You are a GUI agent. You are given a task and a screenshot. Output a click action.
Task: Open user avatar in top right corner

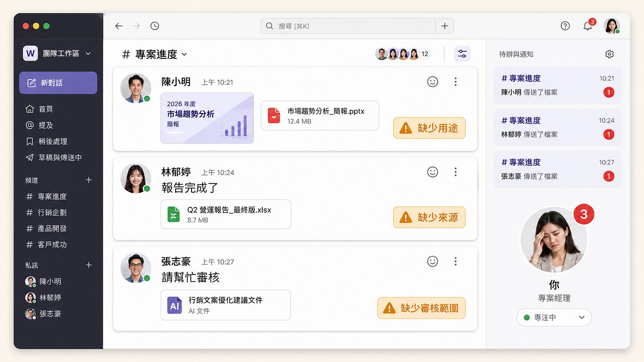coord(612,26)
